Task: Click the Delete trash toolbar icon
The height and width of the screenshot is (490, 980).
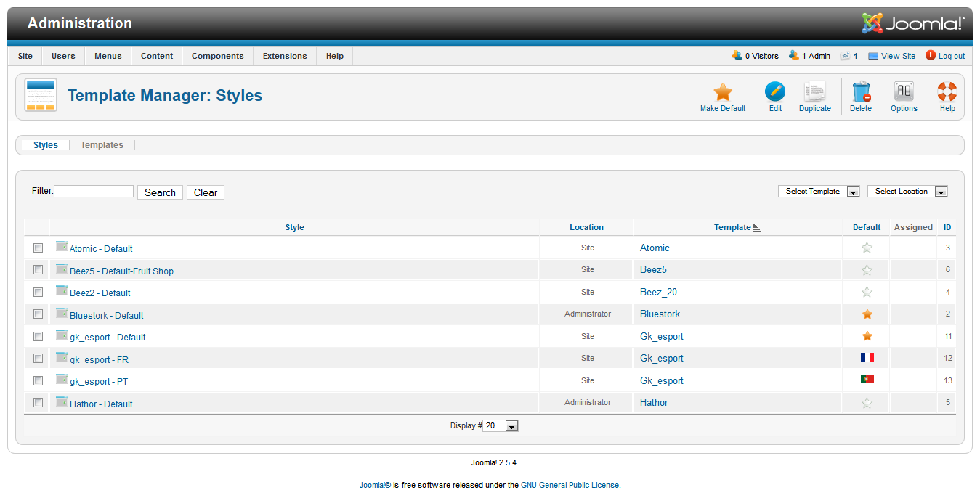Action: (x=861, y=92)
